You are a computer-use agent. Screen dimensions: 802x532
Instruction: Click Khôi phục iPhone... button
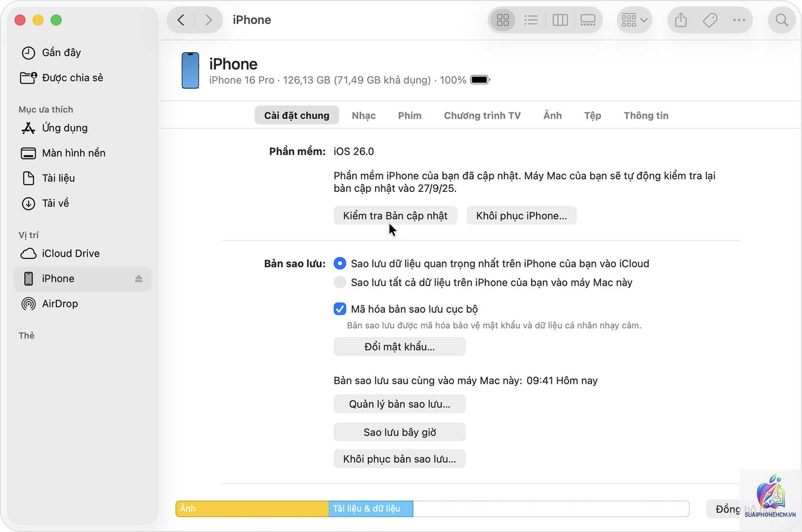pos(521,215)
